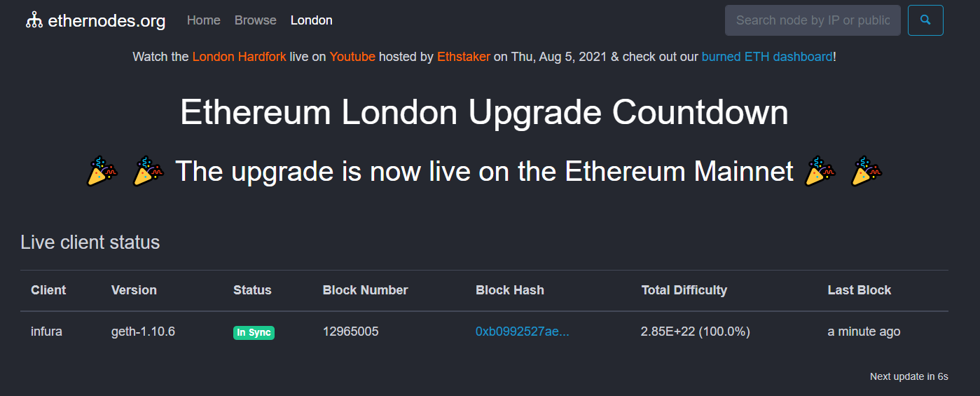
Task: Visit the Ethstaker link
Action: pos(464,57)
